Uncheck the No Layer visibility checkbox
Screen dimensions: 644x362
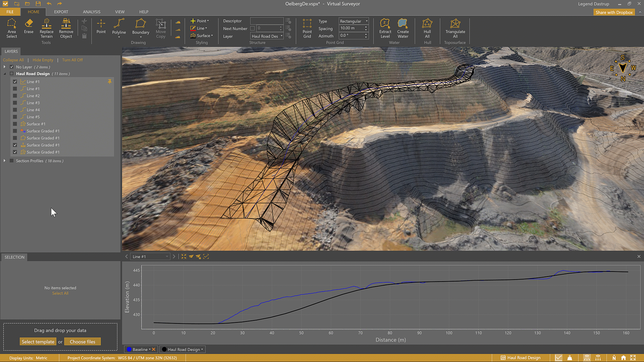(12, 67)
